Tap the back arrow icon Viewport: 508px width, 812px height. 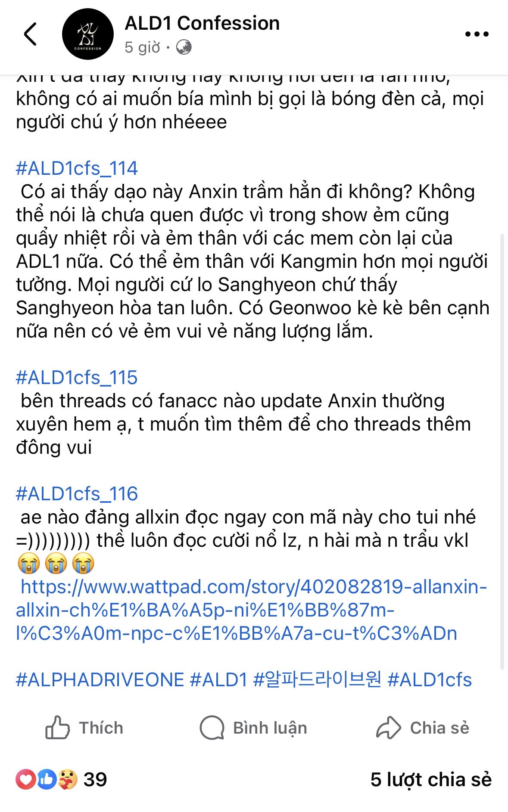coord(30,34)
